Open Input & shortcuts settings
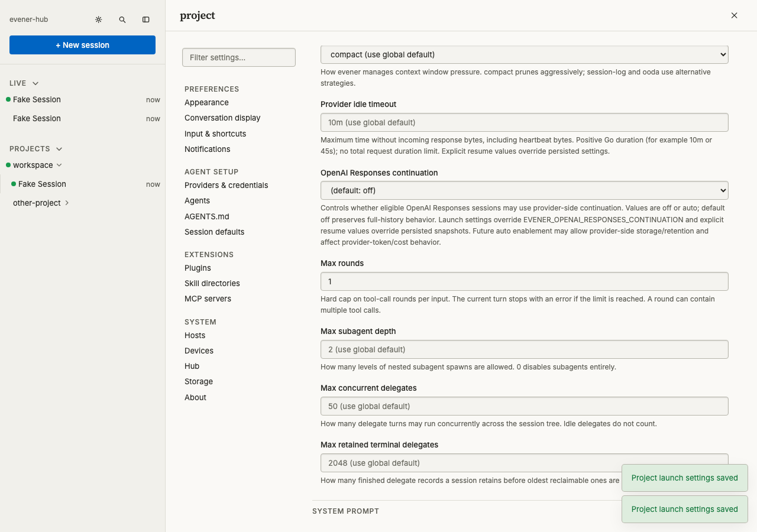The height and width of the screenshot is (532, 757). click(x=215, y=134)
